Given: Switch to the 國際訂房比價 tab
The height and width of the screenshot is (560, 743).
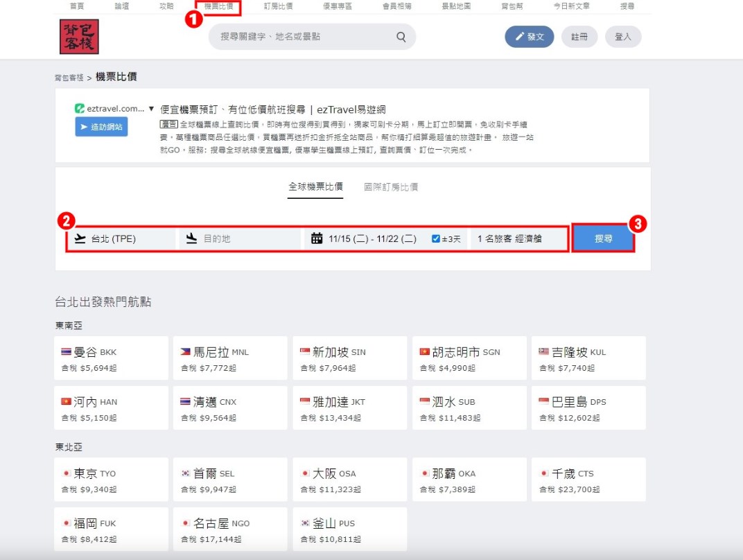Looking at the screenshot, I should point(391,187).
